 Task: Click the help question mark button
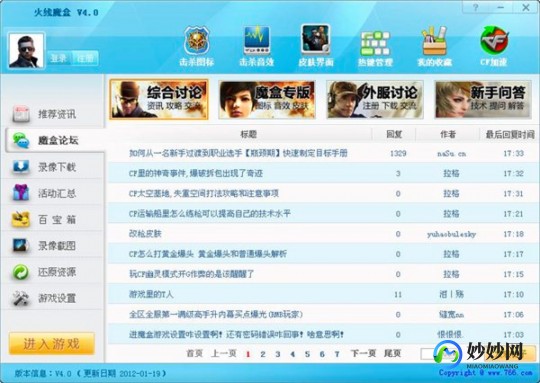click(476, 7)
